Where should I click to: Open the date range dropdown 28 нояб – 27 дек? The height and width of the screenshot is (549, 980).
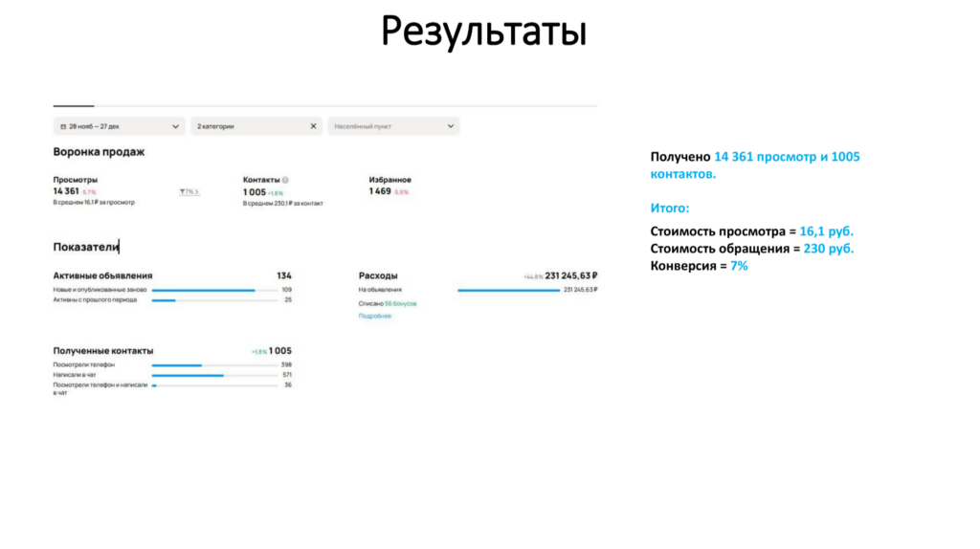(x=119, y=126)
